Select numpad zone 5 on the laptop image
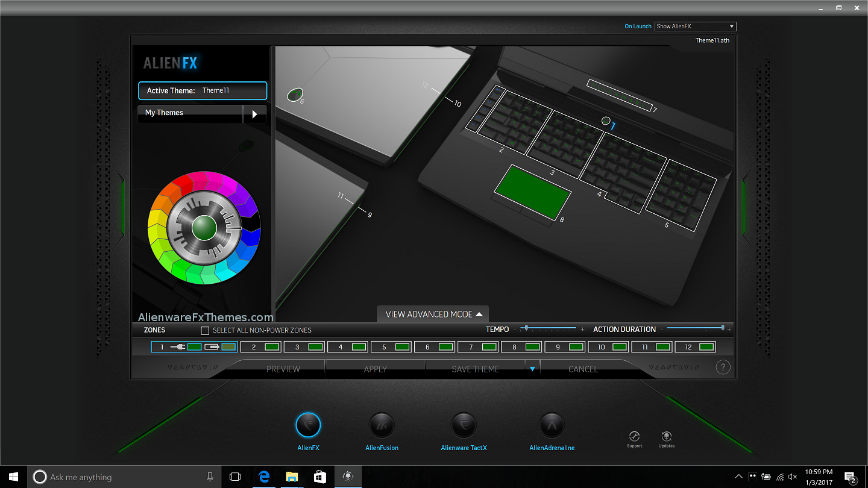This screenshot has width=868, height=488. pos(681,195)
